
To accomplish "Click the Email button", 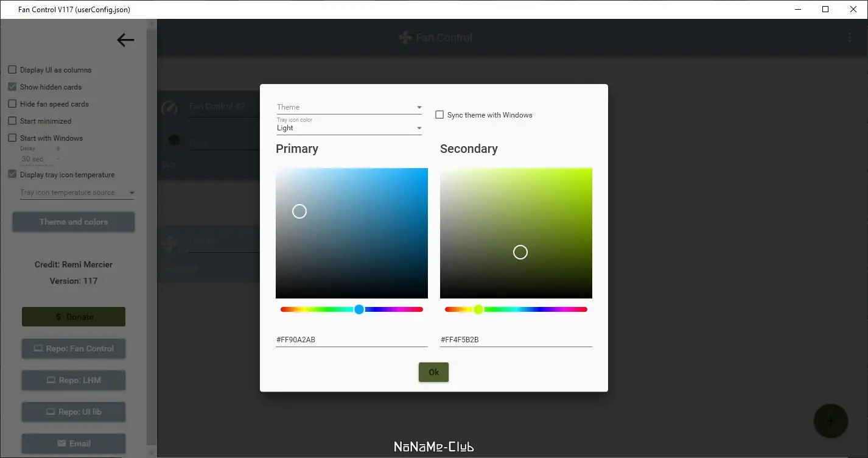I will (74, 443).
